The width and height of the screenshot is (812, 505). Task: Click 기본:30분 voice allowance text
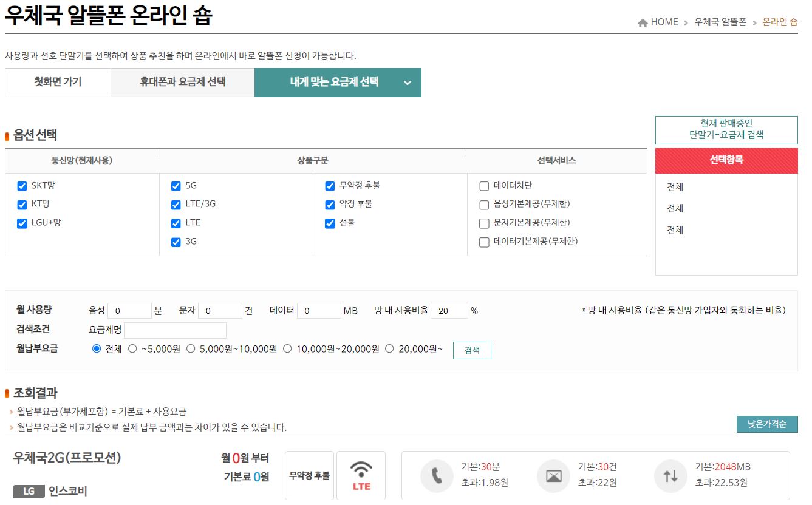point(480,467)
